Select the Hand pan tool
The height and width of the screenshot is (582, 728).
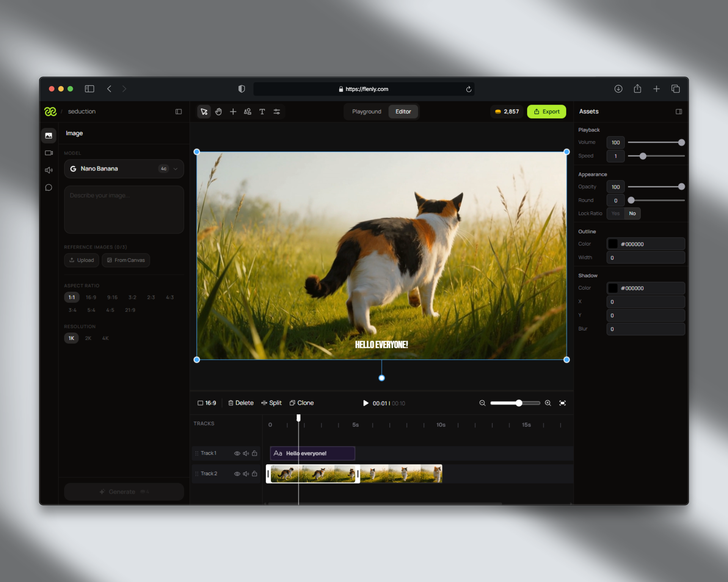click(x=218, y=111)
